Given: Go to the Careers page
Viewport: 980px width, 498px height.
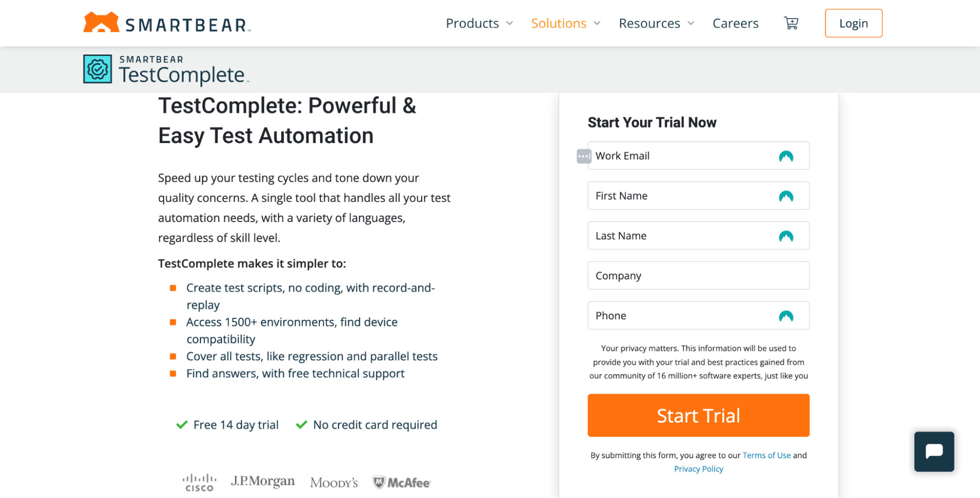Looking at the screenshot, I should (735, 24).
